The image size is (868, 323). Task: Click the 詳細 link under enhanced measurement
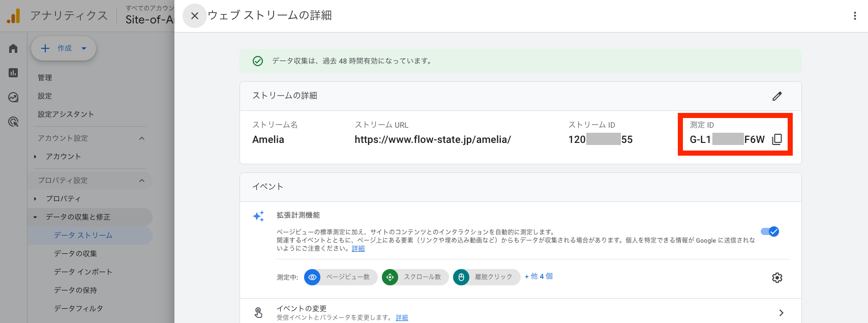pos(358,249)
